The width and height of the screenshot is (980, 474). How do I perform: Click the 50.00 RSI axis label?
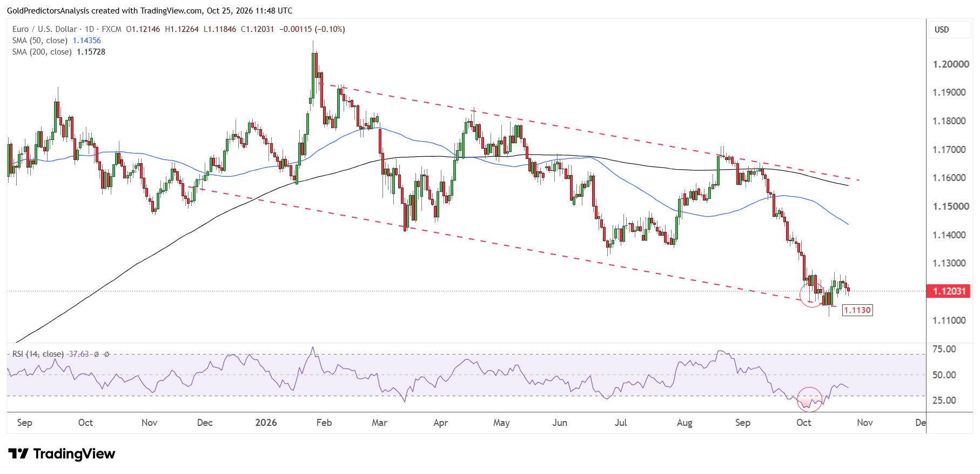coord(944,375)
